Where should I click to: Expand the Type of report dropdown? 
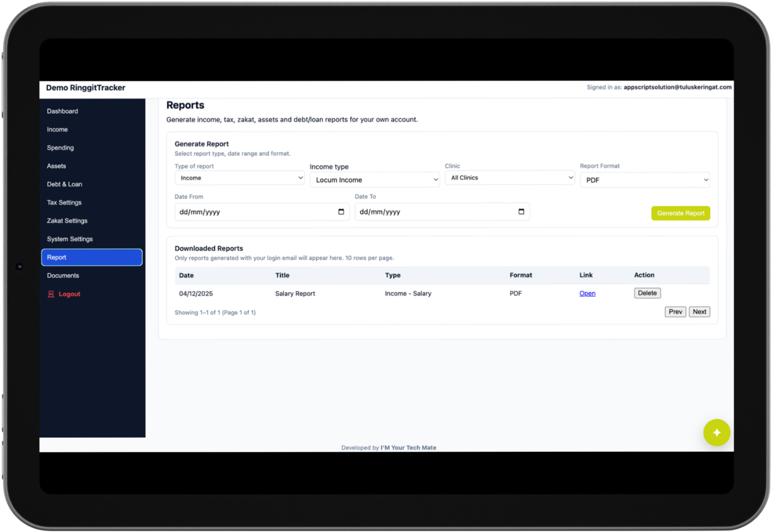coord(240,178)
